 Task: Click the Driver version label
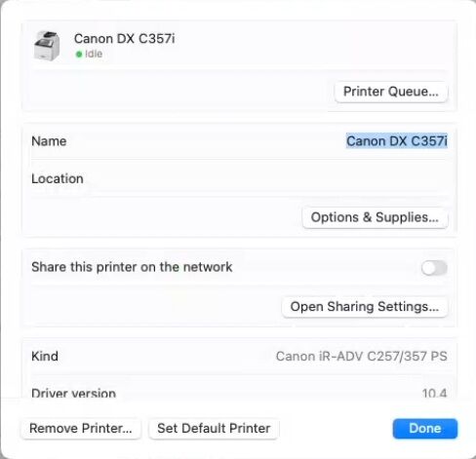pyautogui.click(x=74, y=394)
